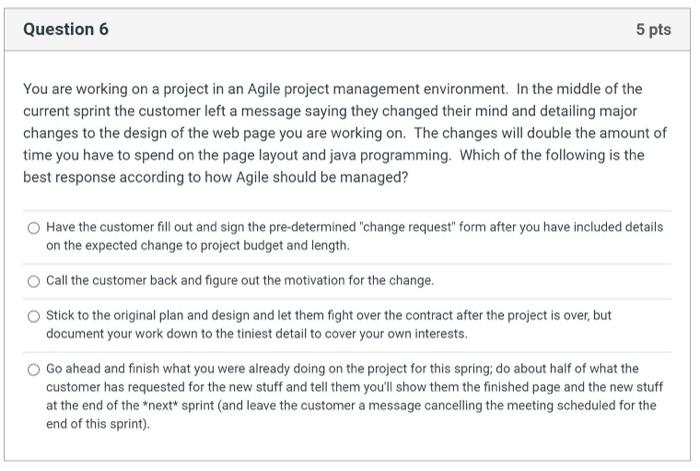Mark the "Go ahead and finish" radio option
Viewport: 700px width, 471px height.
[34, 370]
